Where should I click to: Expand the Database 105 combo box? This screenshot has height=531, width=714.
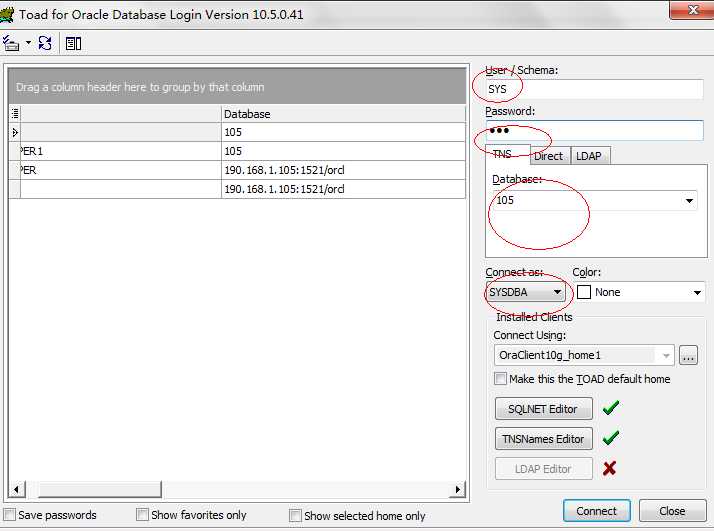689,200
